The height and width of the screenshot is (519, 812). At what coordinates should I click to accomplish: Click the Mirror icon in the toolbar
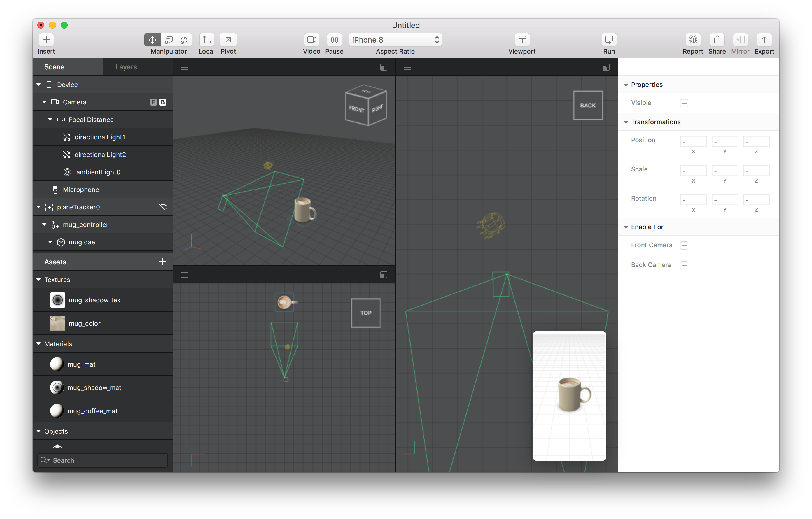[740, 39]
